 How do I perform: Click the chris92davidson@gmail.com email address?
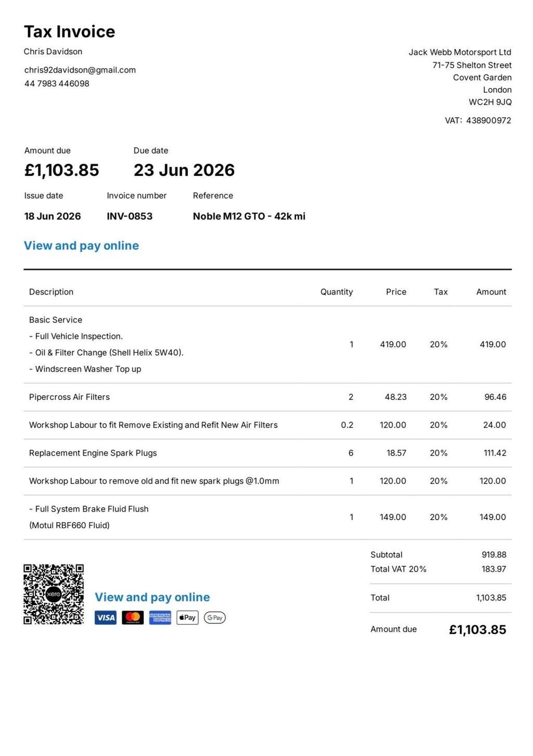[x=80, y=70]
